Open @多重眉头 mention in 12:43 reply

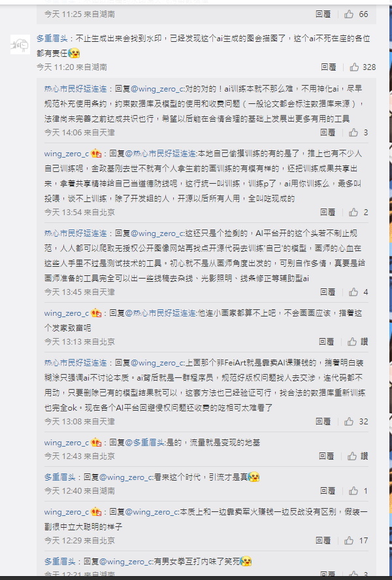(x=144, y=443)
